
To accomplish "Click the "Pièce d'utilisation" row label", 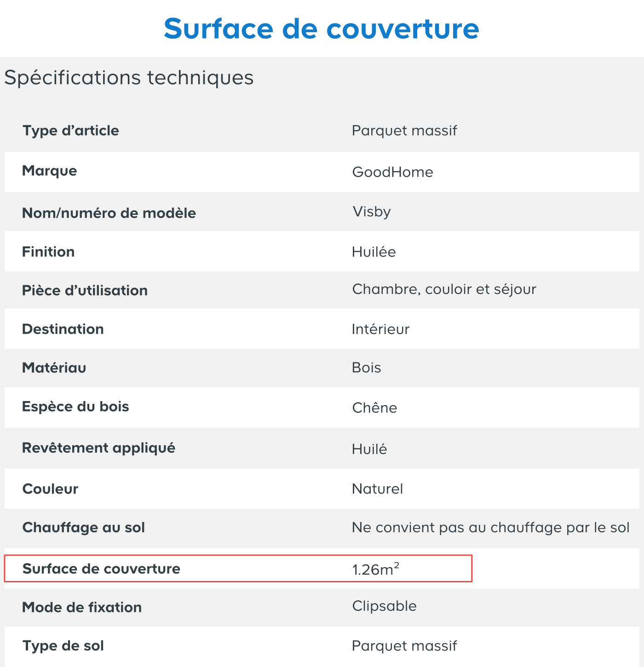I will 85,291.
